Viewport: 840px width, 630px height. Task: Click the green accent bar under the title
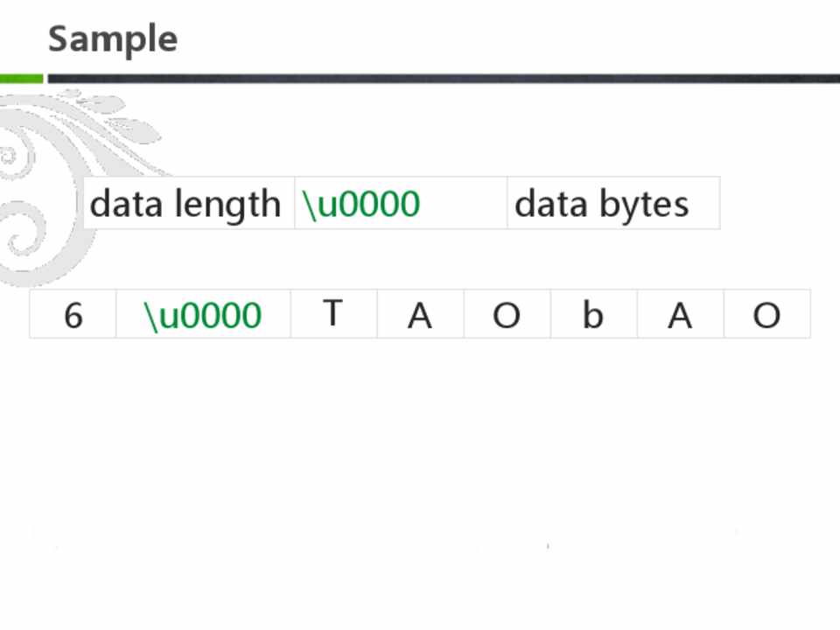[21, 79]
